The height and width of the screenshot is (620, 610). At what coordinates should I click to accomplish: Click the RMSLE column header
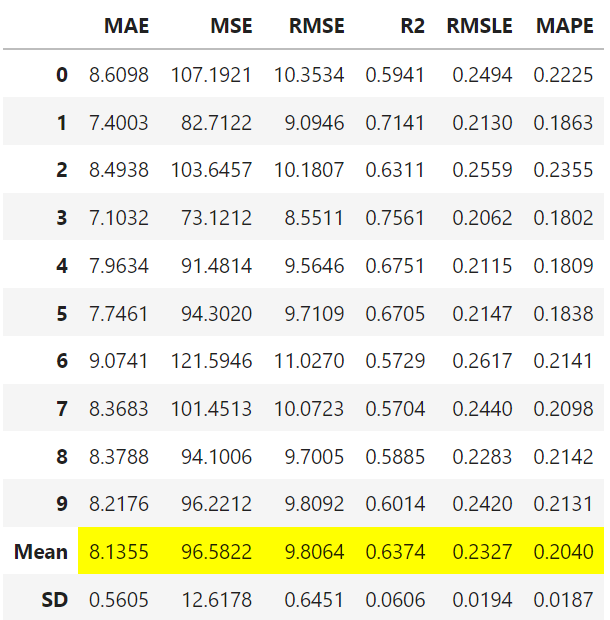(480, 26)
